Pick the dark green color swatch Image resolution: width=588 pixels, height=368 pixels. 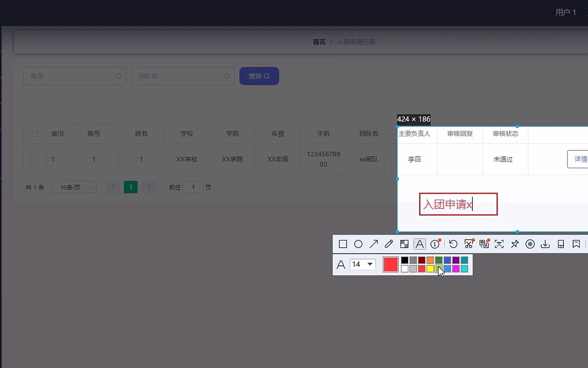[x=438, y=260]
